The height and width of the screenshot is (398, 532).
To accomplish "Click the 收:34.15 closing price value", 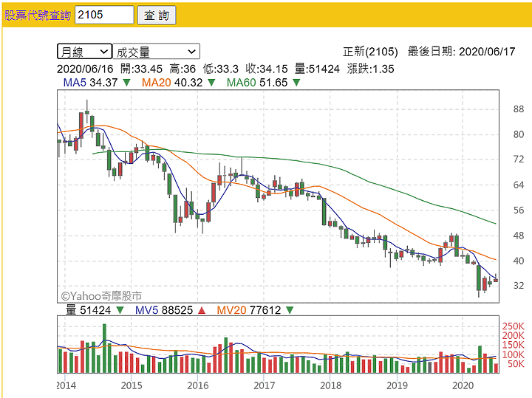I will point(267,69).
